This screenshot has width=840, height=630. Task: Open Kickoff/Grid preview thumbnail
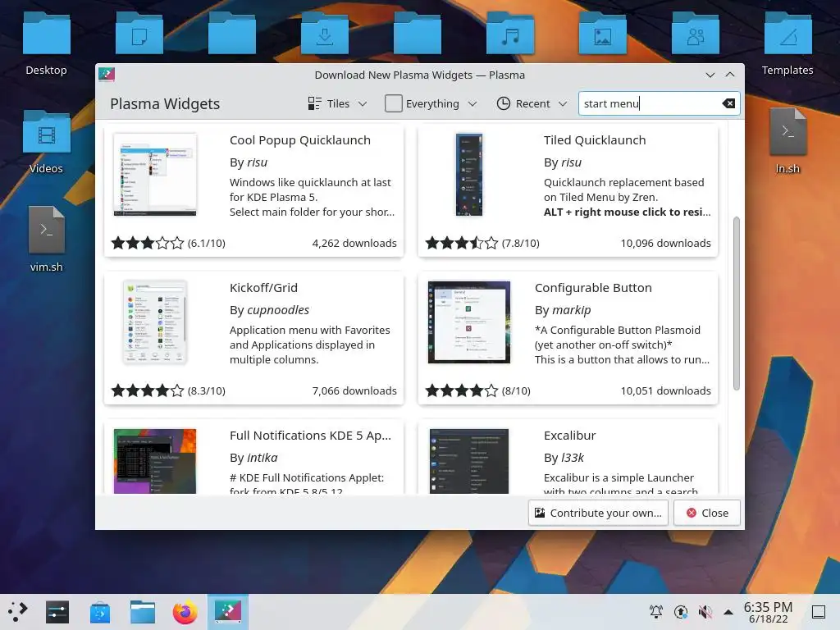point(155,322)
